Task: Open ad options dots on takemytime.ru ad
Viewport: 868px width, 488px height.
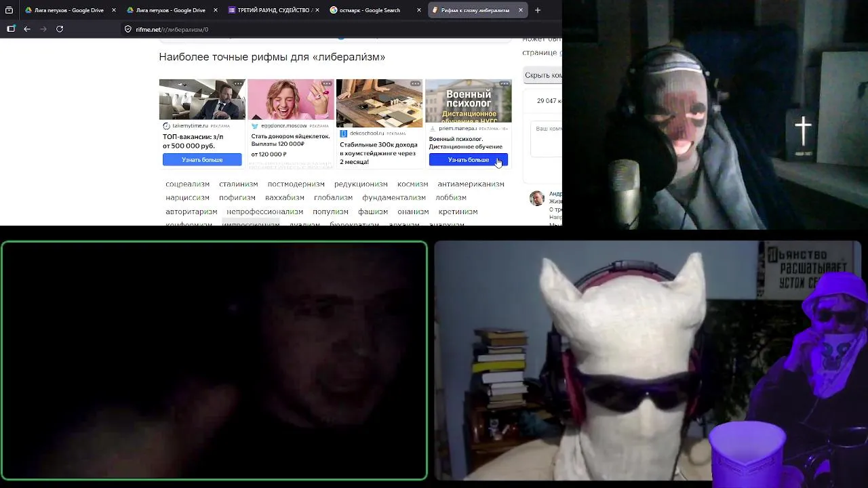Action: pos(238,84)
